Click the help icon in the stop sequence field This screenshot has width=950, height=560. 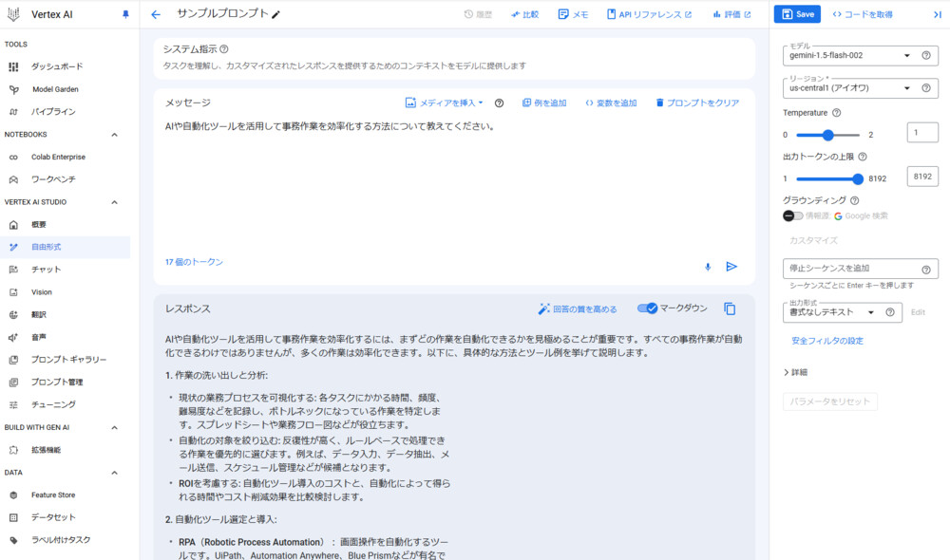926,270
